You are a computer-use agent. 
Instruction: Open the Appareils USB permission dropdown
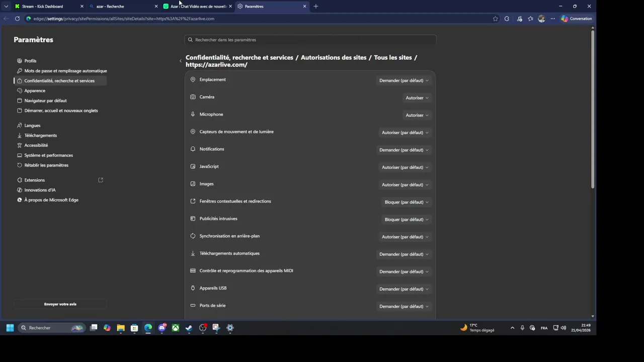(404, 289)
